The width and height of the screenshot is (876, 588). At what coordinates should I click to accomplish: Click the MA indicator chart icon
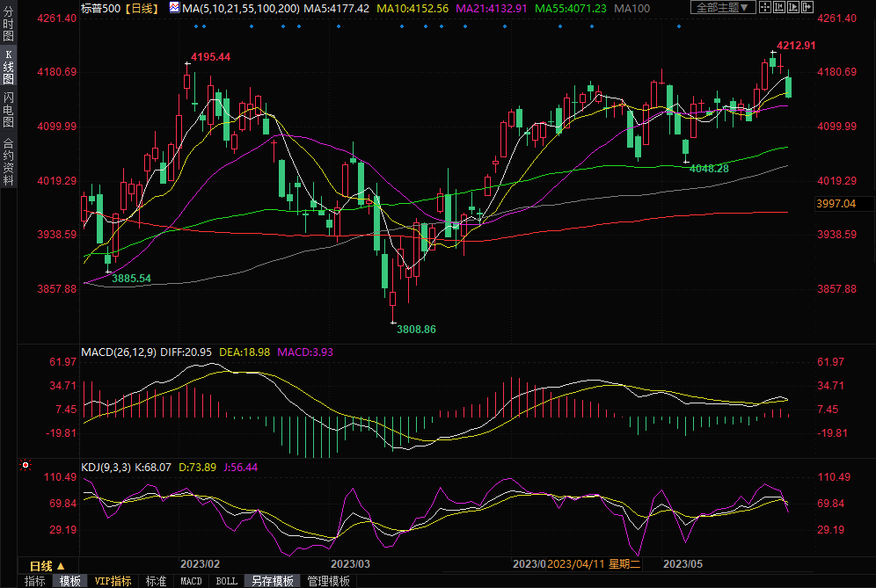tap(172, 8)
